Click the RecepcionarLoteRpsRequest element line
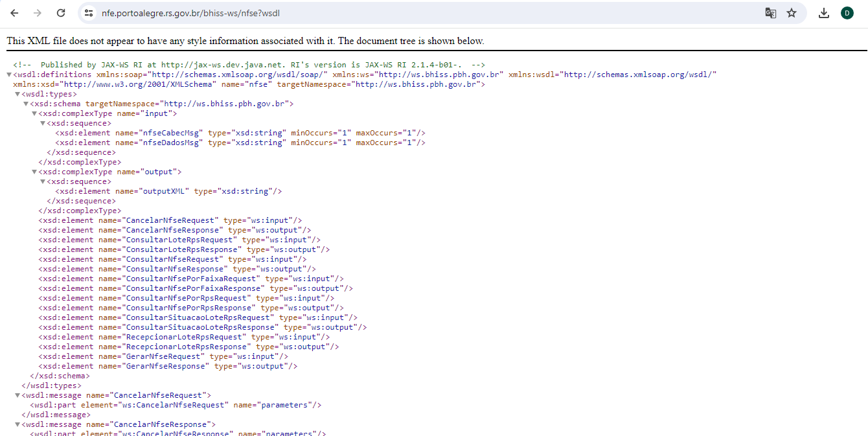 pyautogui.click(x=184, y=337)
